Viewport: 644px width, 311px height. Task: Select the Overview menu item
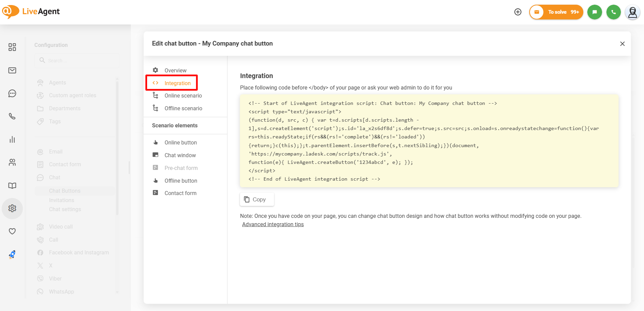tap(175, 70)
